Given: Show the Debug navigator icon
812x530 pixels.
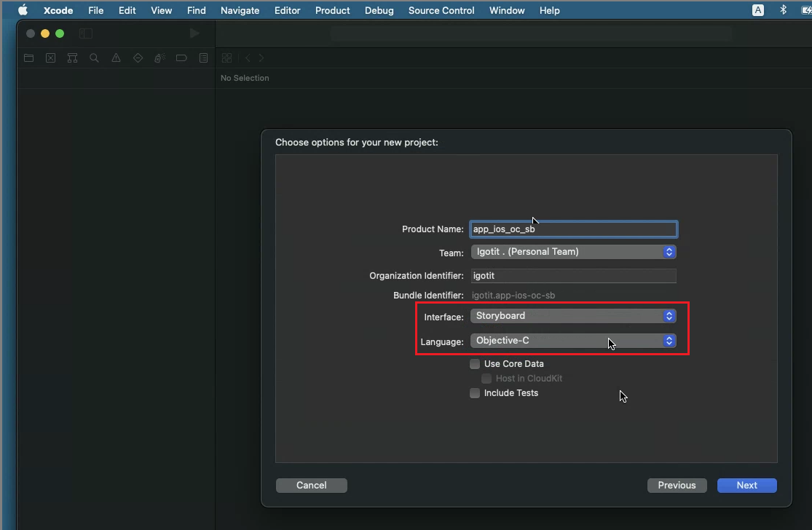Looking at the screenshot, I should click(x=159, y=58).
